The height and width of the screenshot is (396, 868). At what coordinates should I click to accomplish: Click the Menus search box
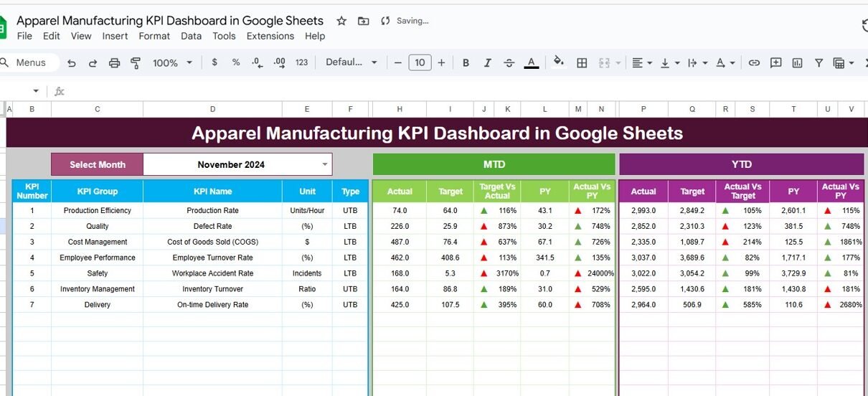point(27,62)
